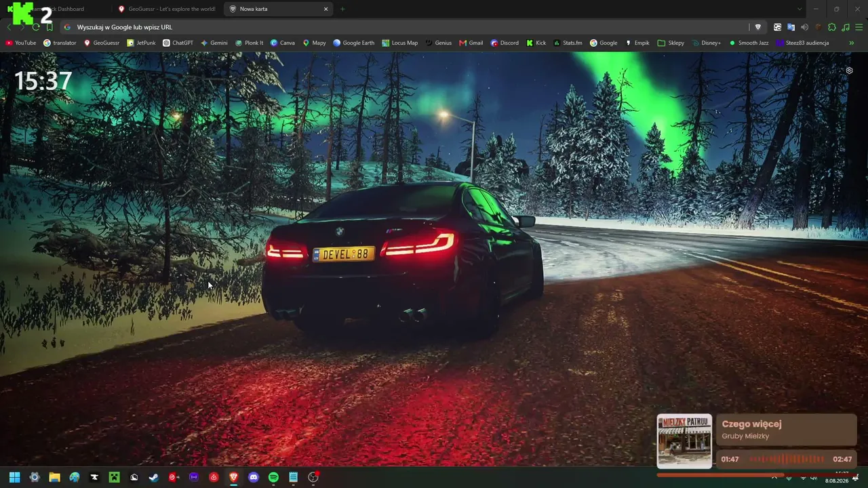Open a new tab with the plus button
This screenshot has width=868, height=488.
(342, 9)
